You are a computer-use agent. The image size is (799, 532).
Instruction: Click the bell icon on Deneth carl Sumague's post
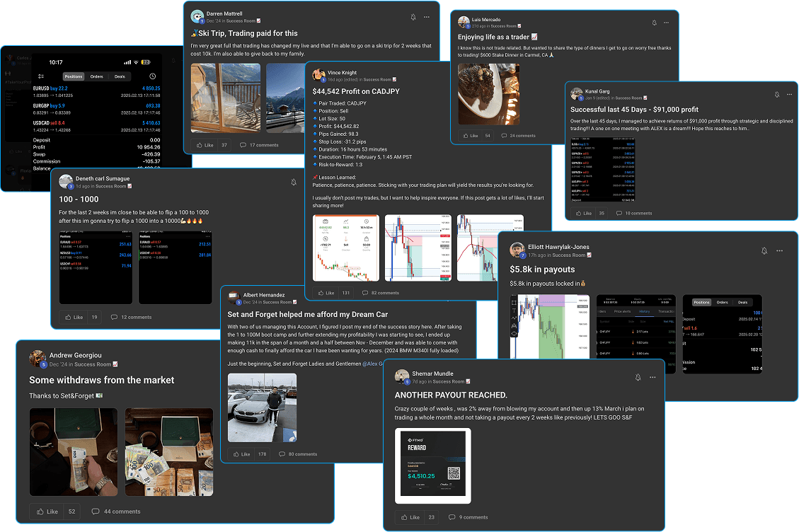(294, 183)
